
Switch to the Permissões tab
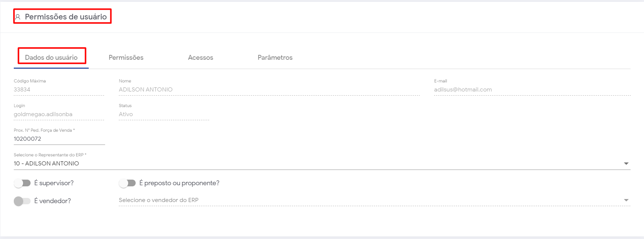point(126,58)
